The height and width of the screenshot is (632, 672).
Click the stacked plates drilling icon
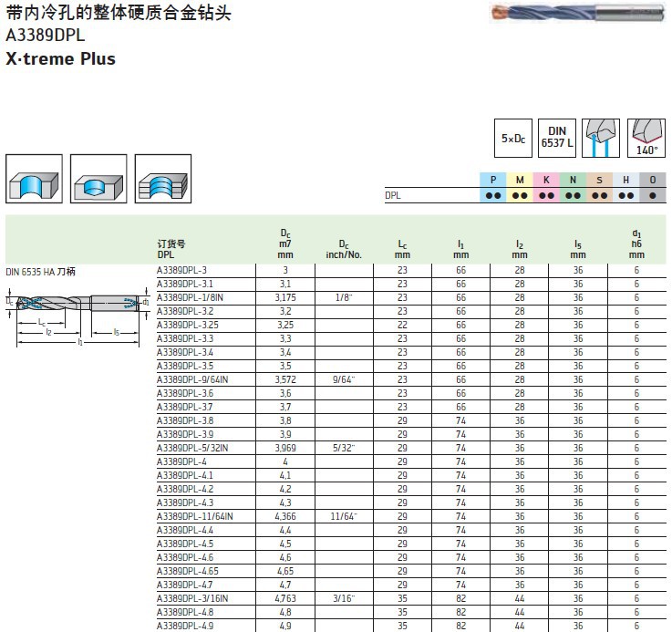coord(163,179)
